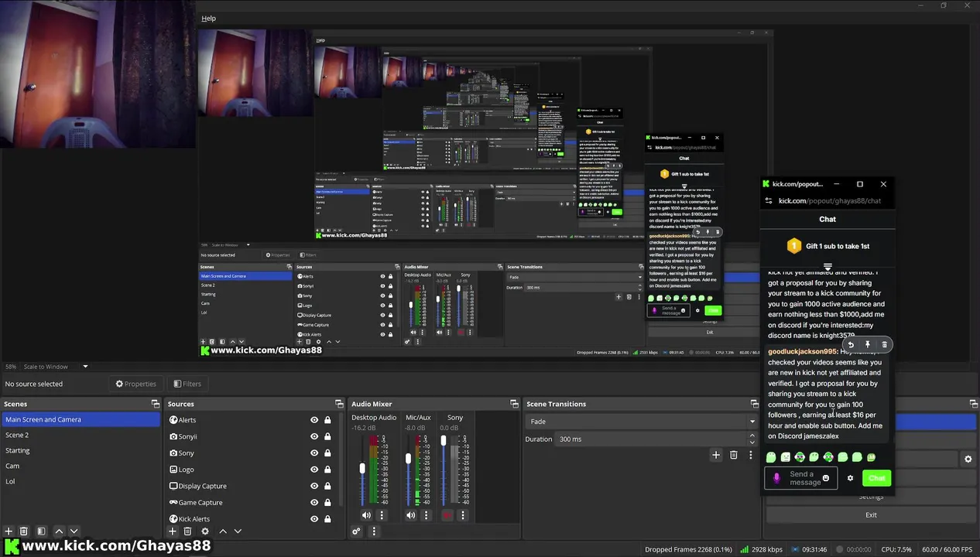Screen dimensions: 980x557
Task: Reply to goodluckjackson995's message arrow icon
Action: click(x=851, y=345)
